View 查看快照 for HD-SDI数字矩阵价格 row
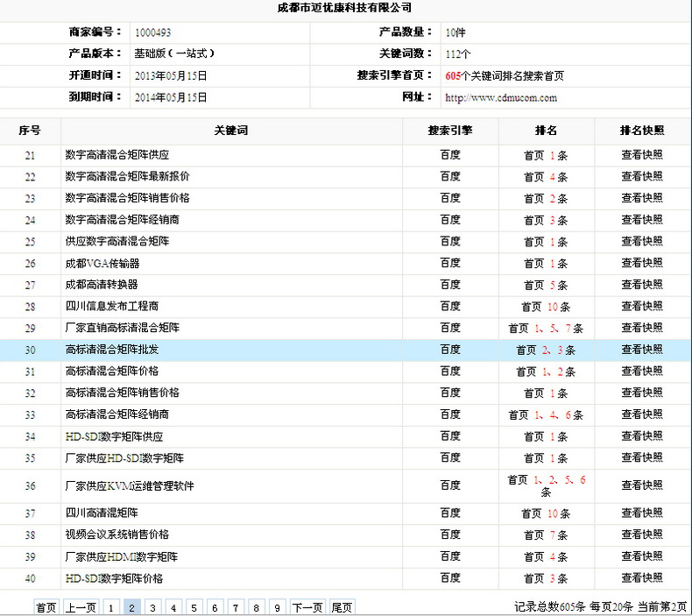The height and width of the screenshot is (616, 692). 642,578
